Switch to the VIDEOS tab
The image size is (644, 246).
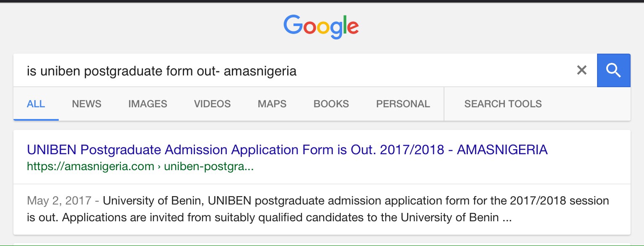(212, 104)
